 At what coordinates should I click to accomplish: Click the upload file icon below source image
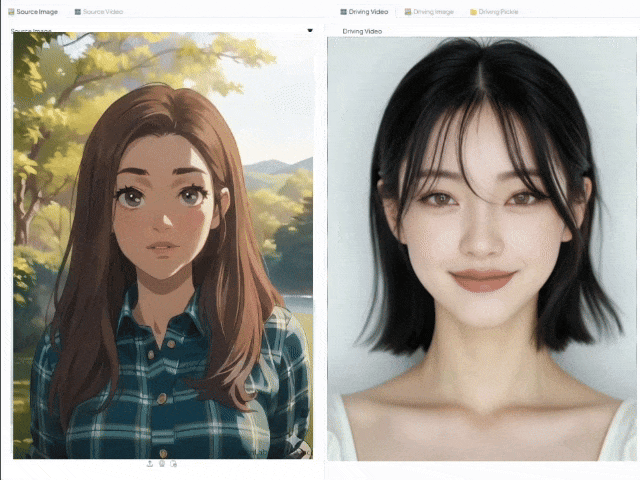pyautogui.click(x=150, y=463)
